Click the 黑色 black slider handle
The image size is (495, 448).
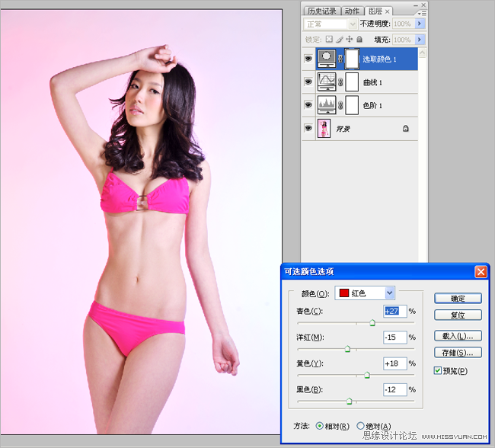click(349, 402)
